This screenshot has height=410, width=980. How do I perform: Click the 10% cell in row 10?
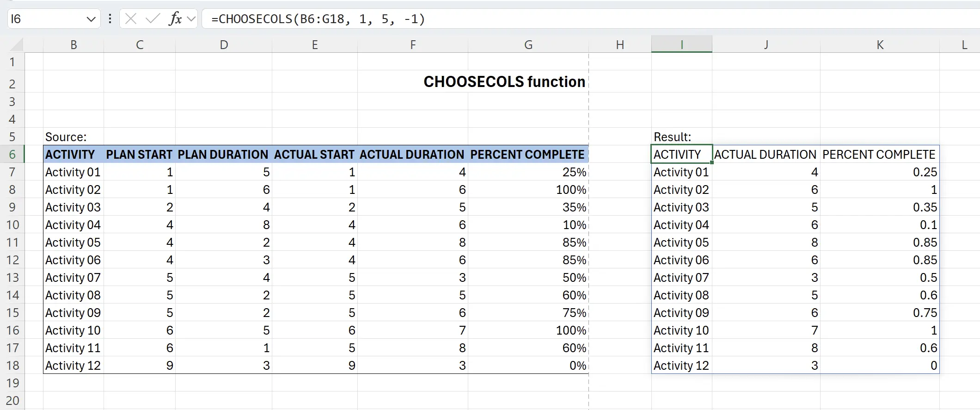(x=528, y=225)
